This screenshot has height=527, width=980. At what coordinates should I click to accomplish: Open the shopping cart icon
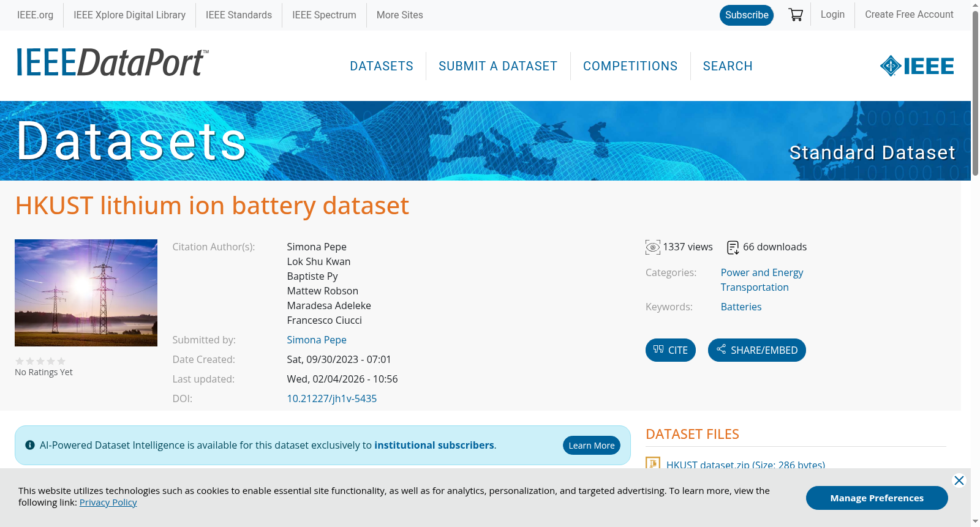coord(796,15)
